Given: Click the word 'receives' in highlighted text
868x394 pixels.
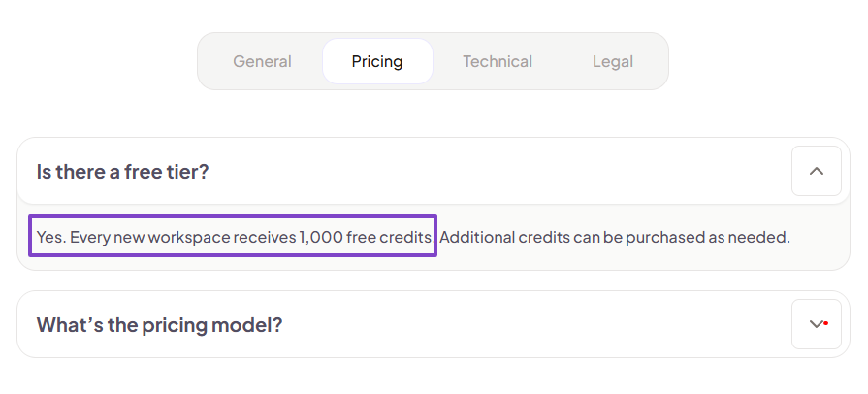Looking at the screenshot, I should click(x=265, y=237).
